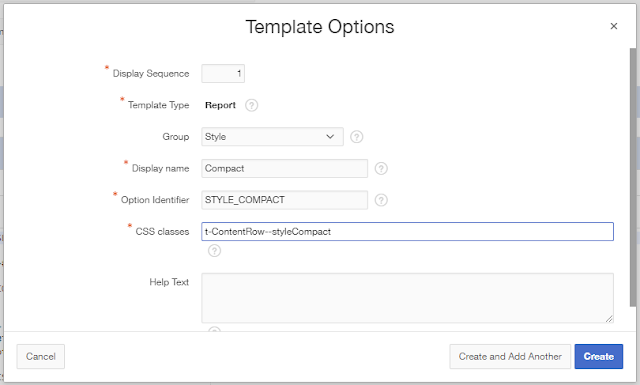Click the Help Text resize handle
The width and height of the screenshot is (640, 385).
tap(609, 319)
